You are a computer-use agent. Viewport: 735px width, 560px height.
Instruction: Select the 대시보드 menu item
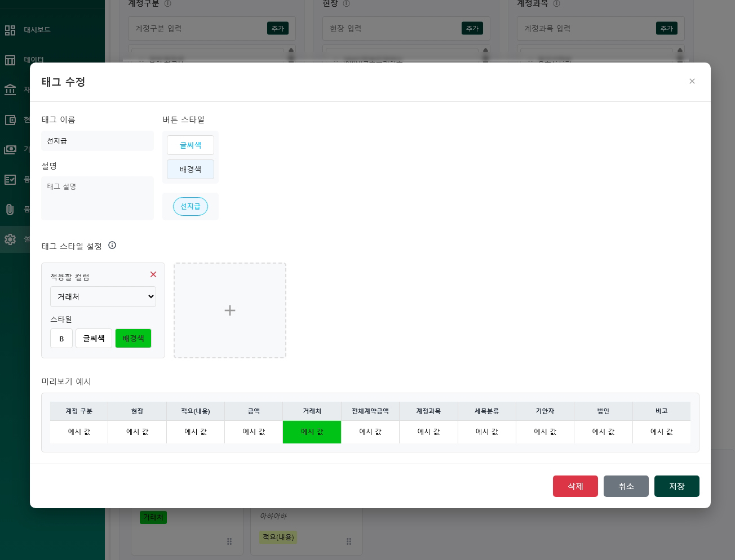click(37, 30)
